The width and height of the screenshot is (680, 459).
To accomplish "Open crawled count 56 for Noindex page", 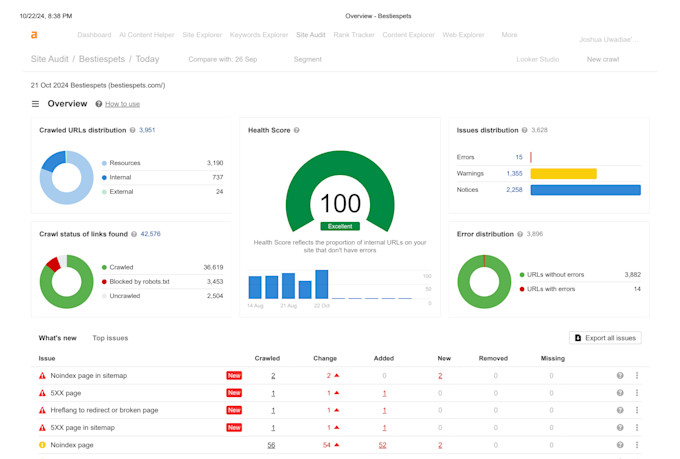I will (x=271, y=445).
